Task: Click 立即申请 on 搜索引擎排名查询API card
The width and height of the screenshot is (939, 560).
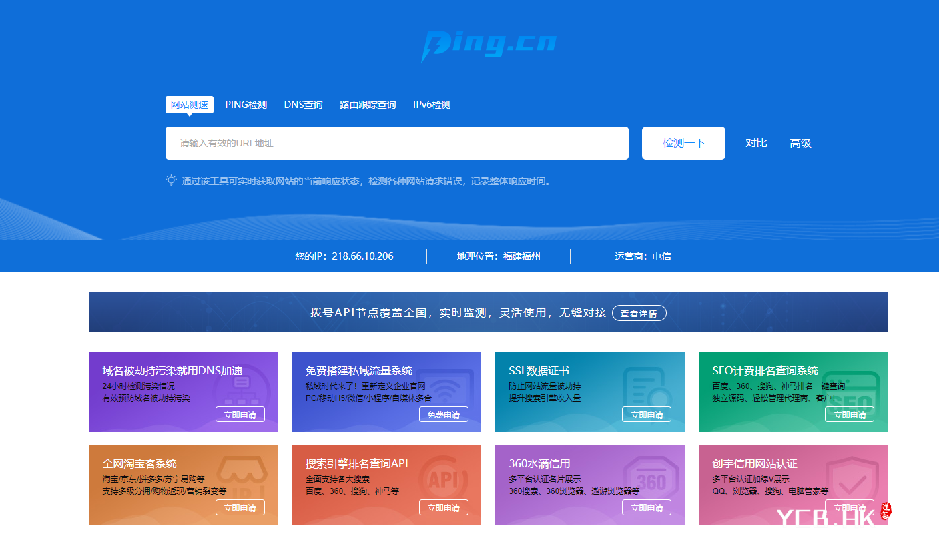Action: point(444,507)
